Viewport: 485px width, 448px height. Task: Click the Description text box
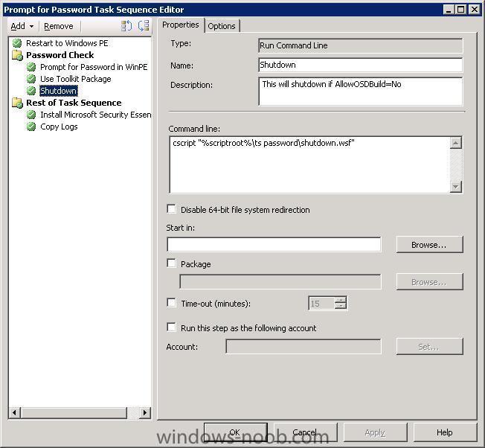[x=360, y=91]
